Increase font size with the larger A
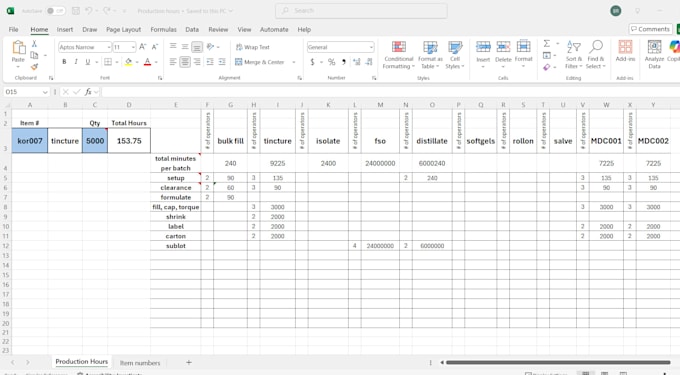The image size is (680, 375). [x=143, y=47]
